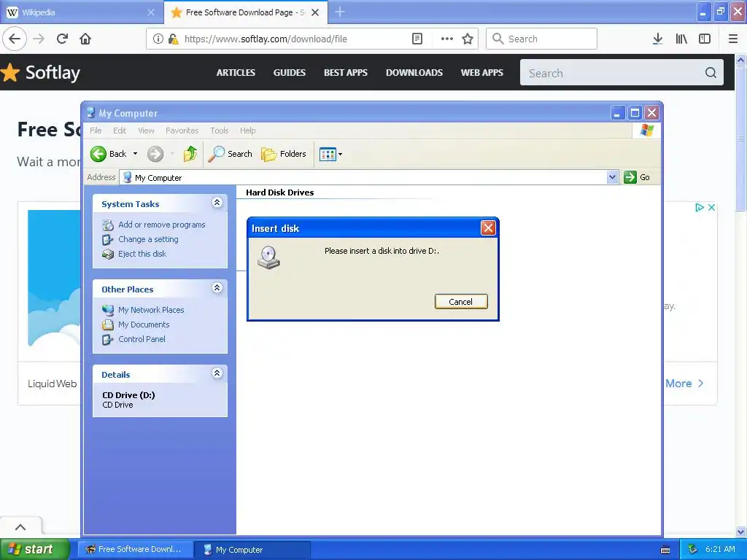The height and width of the screenshot is (560, 747).
Task: Open Back history dropdown arrow
Action: [135, 154]
